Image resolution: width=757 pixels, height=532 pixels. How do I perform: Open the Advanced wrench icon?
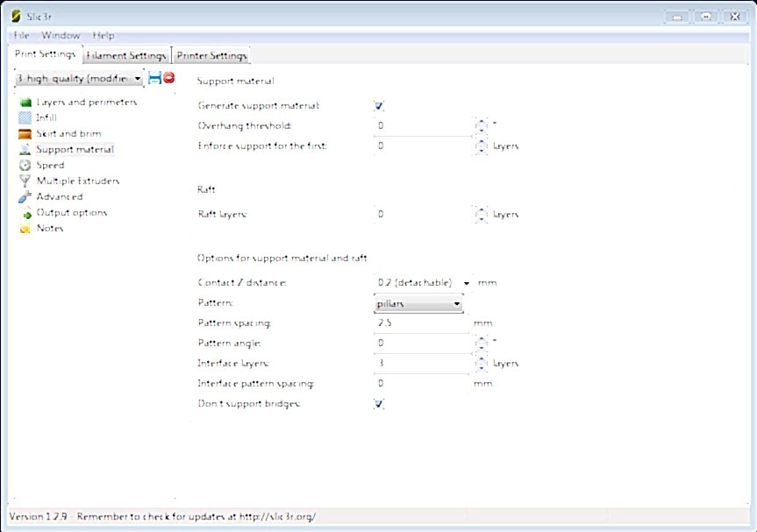(x=25, y=196)
